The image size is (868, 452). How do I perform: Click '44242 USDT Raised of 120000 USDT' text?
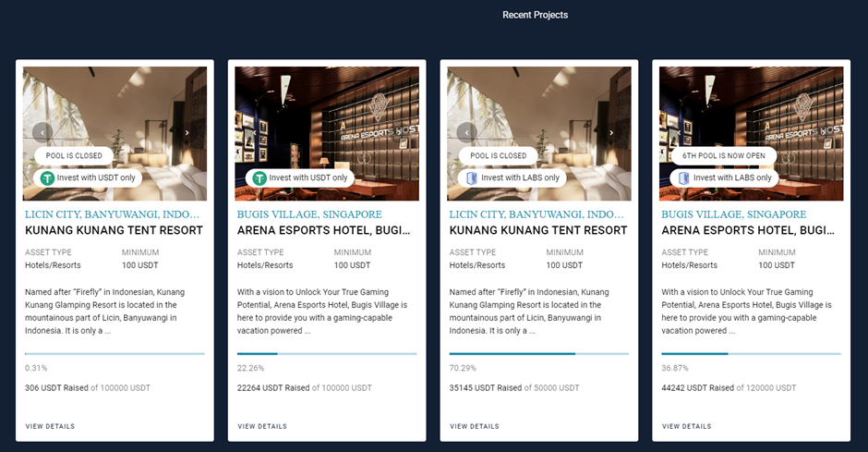pyautogui.click(x=729, y=387)
